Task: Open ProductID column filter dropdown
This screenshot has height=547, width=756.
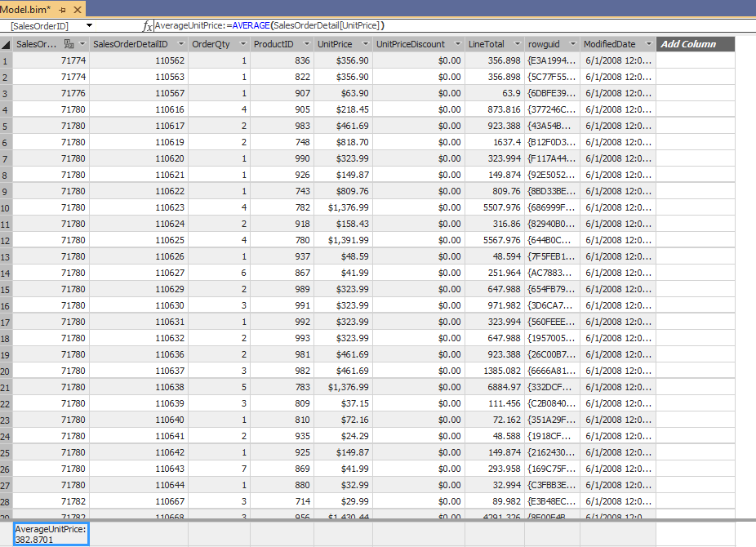Action: pyautogui.click(x=307, y=44)
